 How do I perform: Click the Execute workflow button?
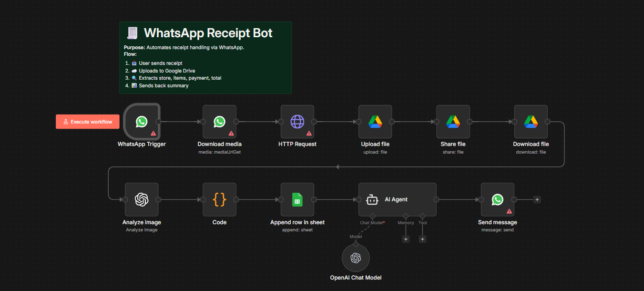pos(87,122)
